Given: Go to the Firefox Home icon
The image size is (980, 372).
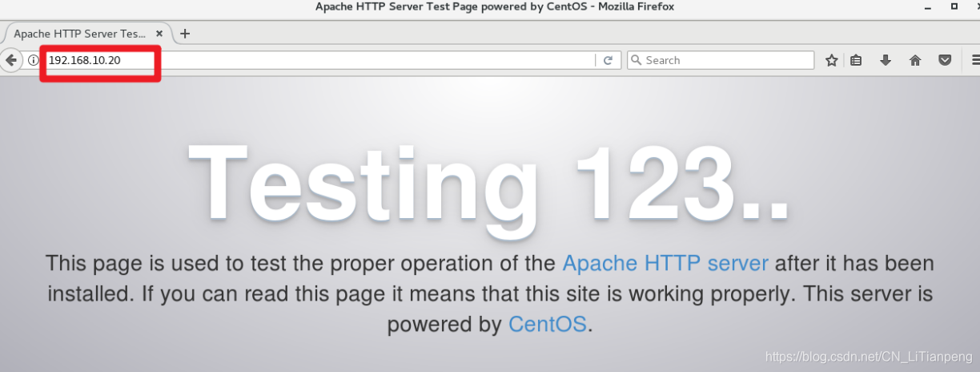Looking at the screenshot, I should tap(915, 60).
